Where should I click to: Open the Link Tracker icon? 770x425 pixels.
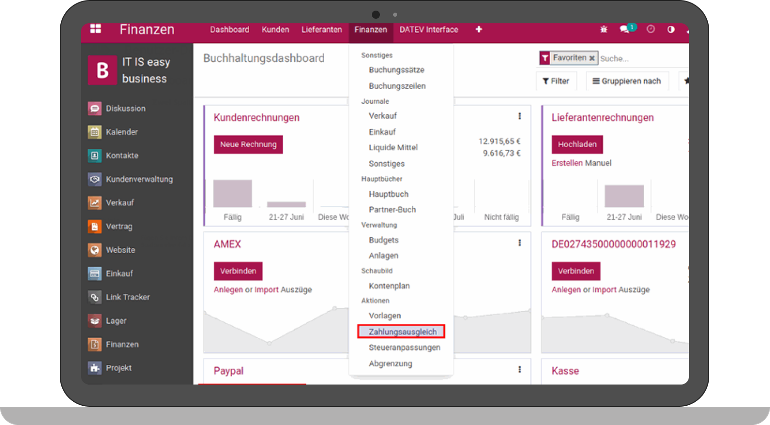[95, 297]
